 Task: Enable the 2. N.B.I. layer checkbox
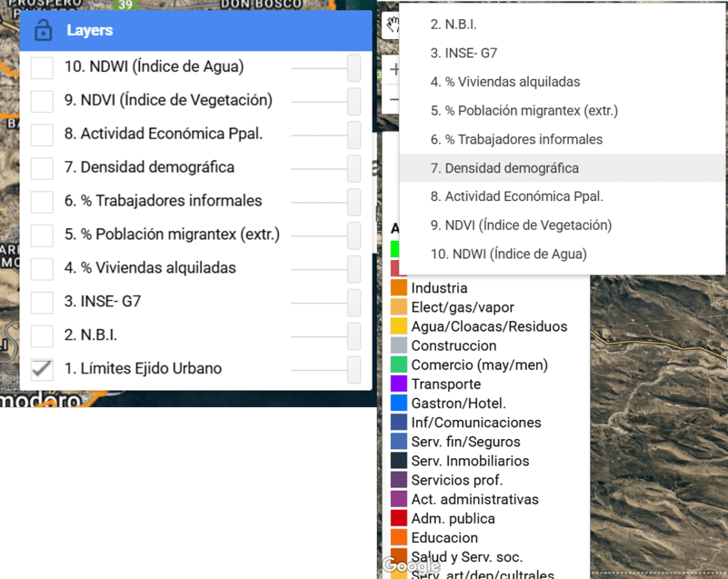(x=43, y=335)
